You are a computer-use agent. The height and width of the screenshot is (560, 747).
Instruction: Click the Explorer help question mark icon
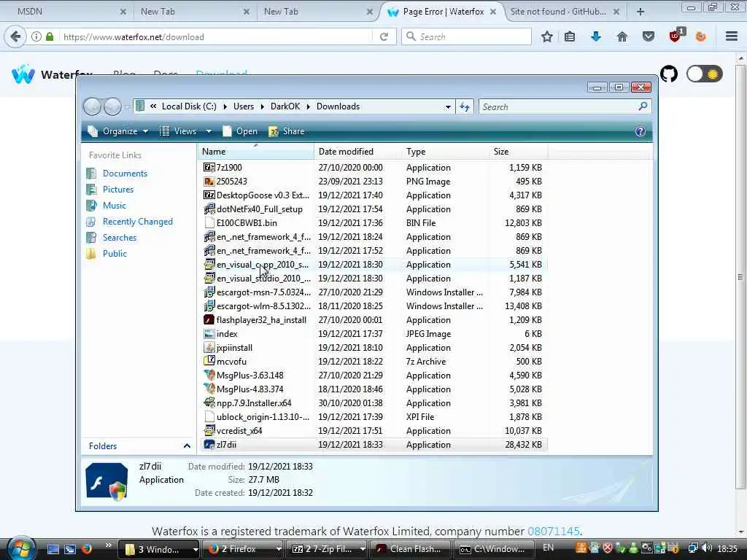coord(640,131)
